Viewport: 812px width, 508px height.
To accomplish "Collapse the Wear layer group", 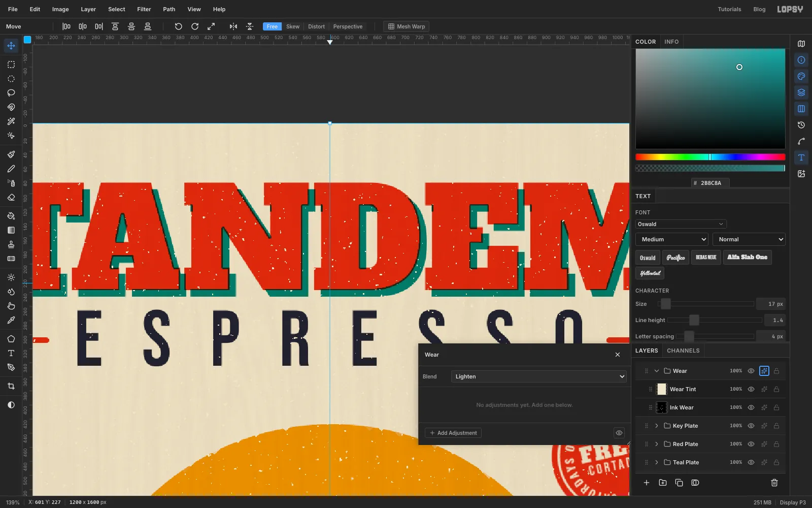I will pyautogui.click(x=657, y=371).
